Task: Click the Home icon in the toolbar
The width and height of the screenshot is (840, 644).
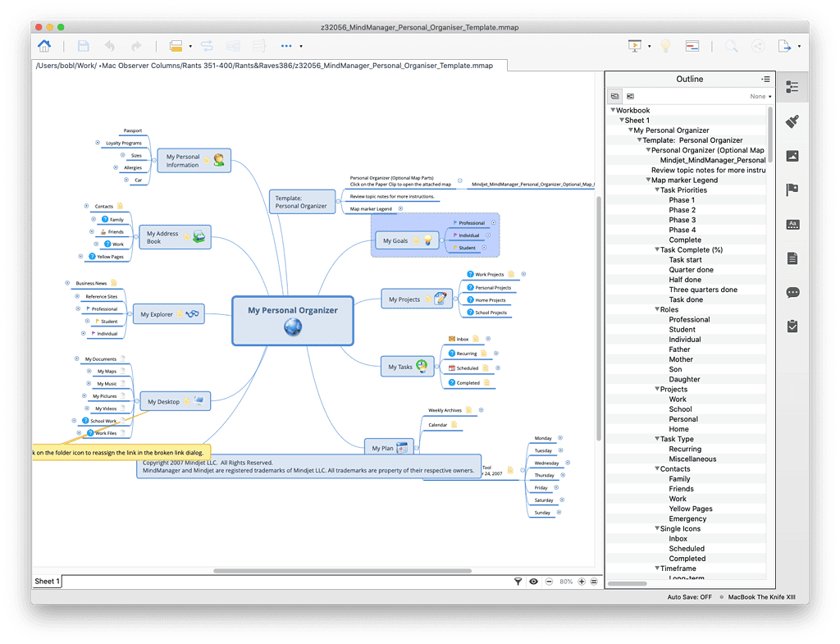Action: (44, 46)
